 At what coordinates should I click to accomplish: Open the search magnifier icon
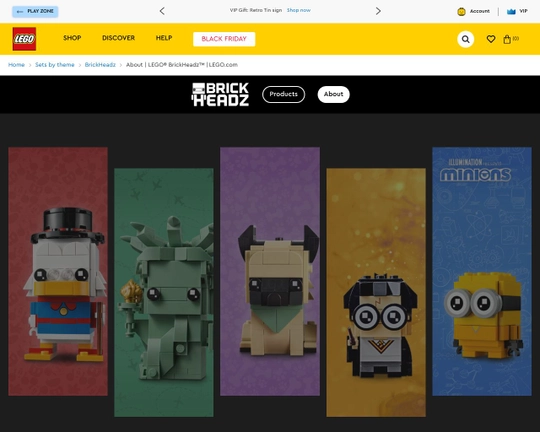pyautogui.click(x=465, y=39)
